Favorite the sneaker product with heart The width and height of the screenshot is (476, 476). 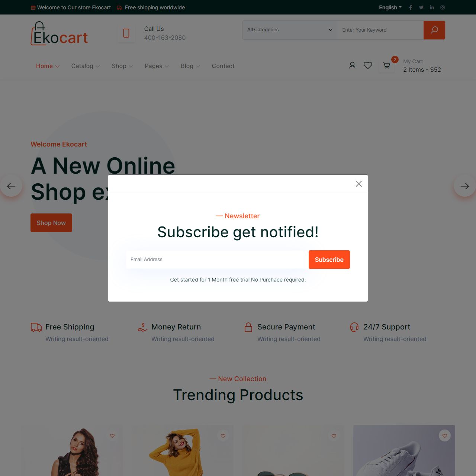pos(445,435)
